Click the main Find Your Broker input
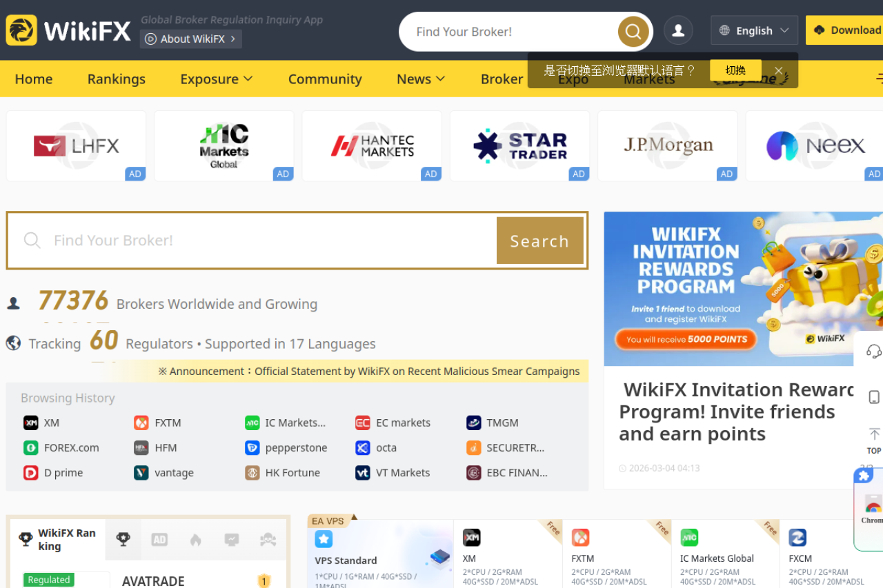 click(269, 241)
